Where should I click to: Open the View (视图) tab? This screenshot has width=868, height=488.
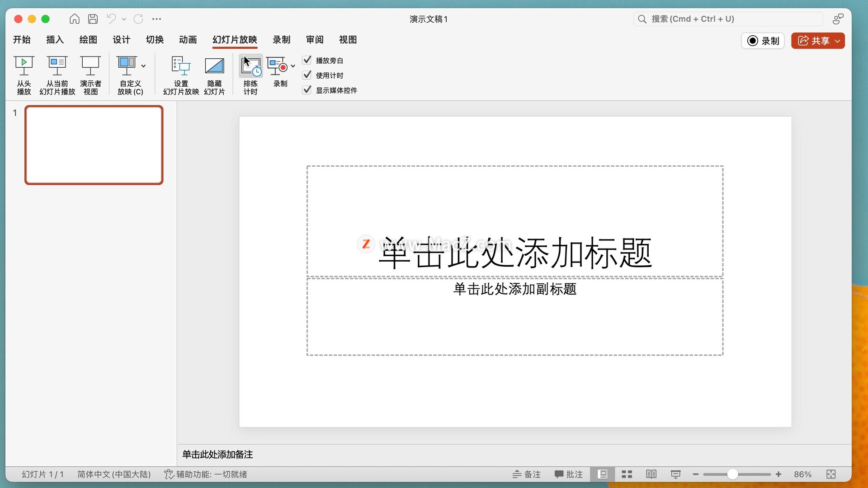click(x=348, y=40)
